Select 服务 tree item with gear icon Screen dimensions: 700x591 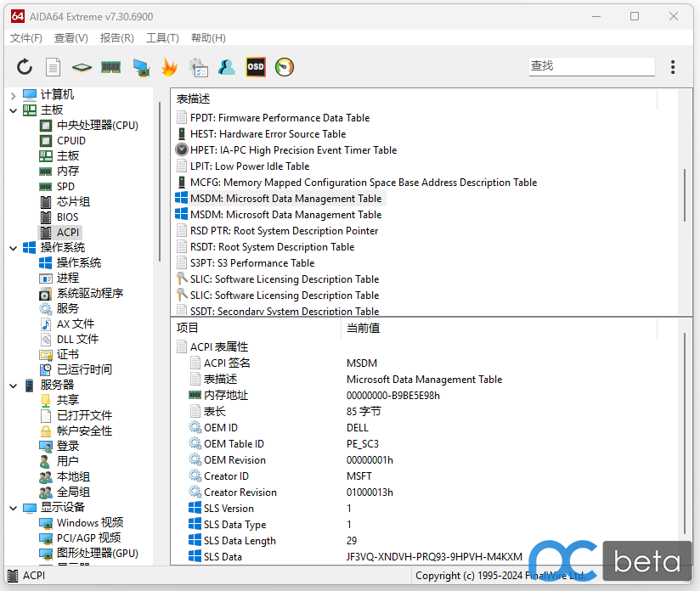[x=59, y=308]
